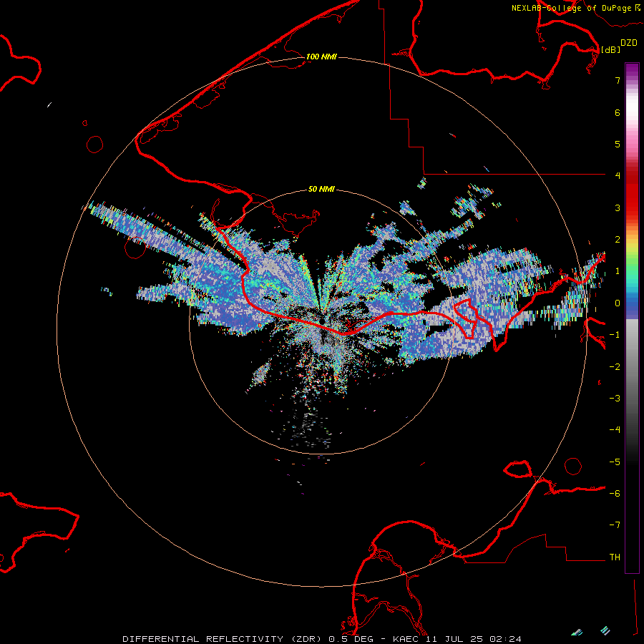Click the 7 value on the color scale
The image size is (644, 644).
click(618, 80)
